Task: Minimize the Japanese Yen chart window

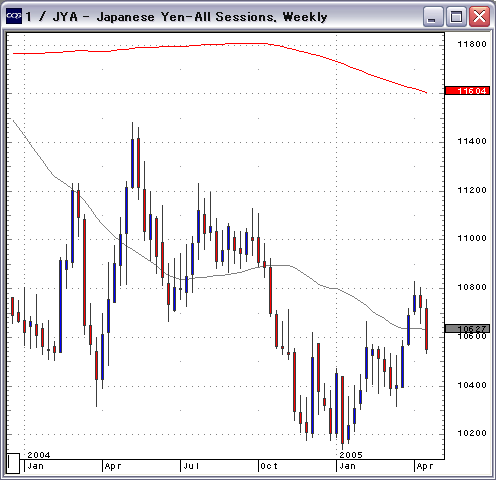Action: [x=433, y=16]
